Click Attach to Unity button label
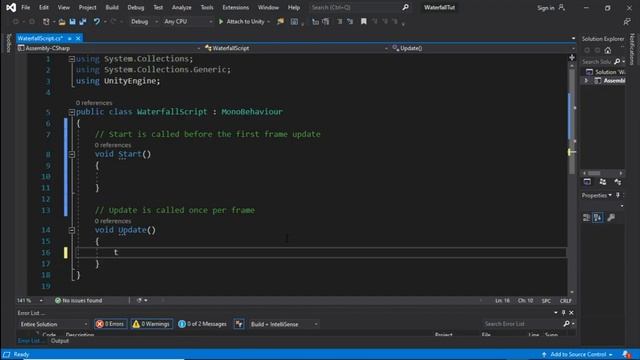 (x=245, y=22)
